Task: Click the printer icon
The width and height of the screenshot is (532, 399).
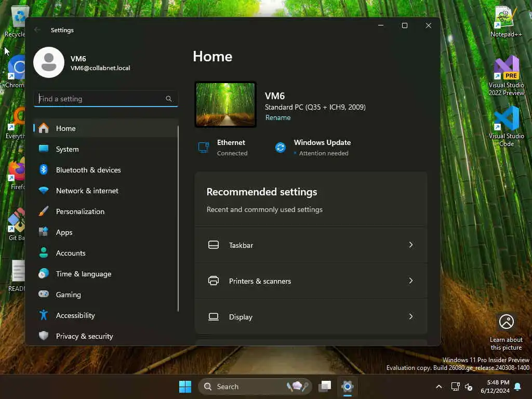Action: click(x=214, y=281)
